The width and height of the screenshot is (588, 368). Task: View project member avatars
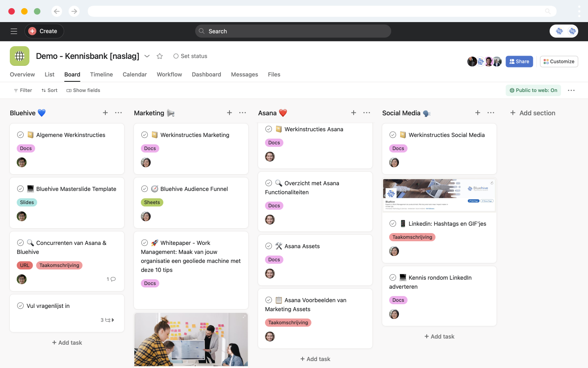click(484, 61)
